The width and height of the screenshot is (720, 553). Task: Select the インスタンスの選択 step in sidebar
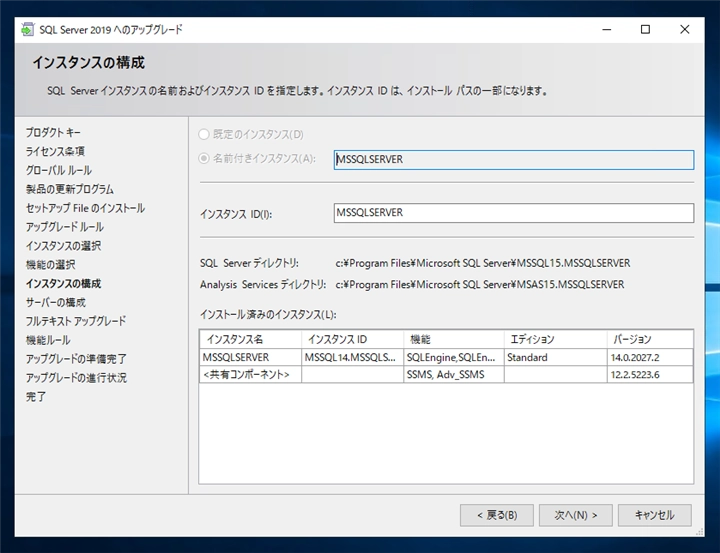pyautogui.click(x=63, y=246)
